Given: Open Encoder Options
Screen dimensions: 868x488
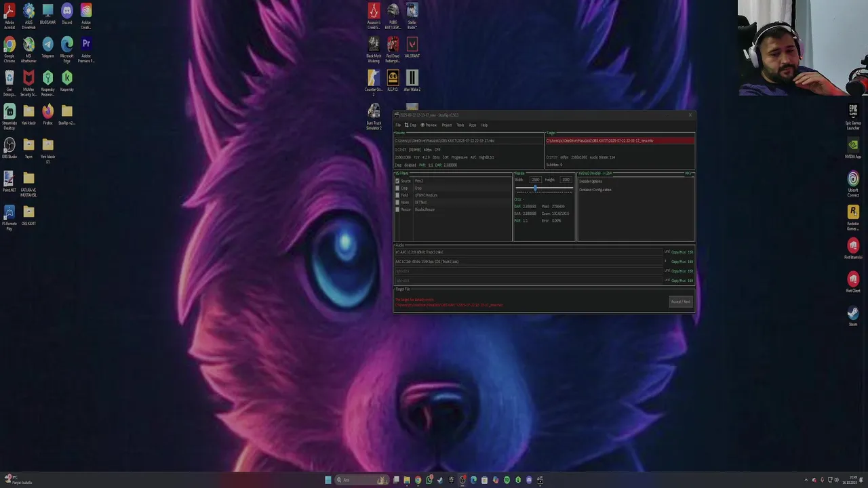Looking at the screenshot, I should click(x=591, y=181).
